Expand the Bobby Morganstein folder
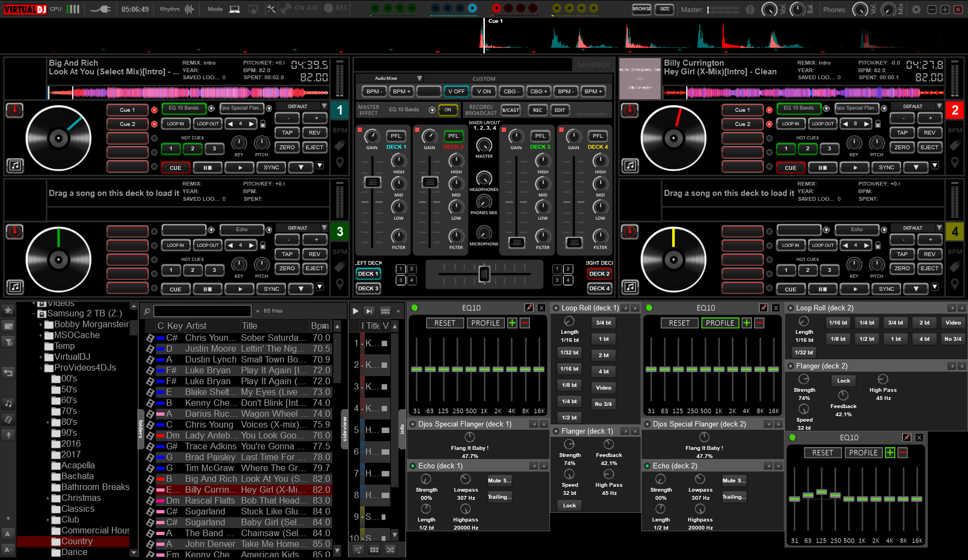The height and width of the screenshot is (560, 968). point(41,324)
